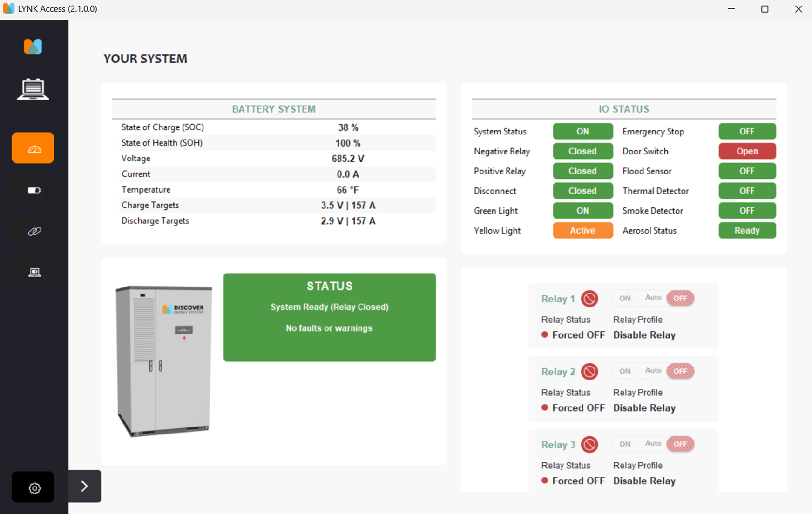Switch Relay 2 to Auto mode

coord(653,371)
